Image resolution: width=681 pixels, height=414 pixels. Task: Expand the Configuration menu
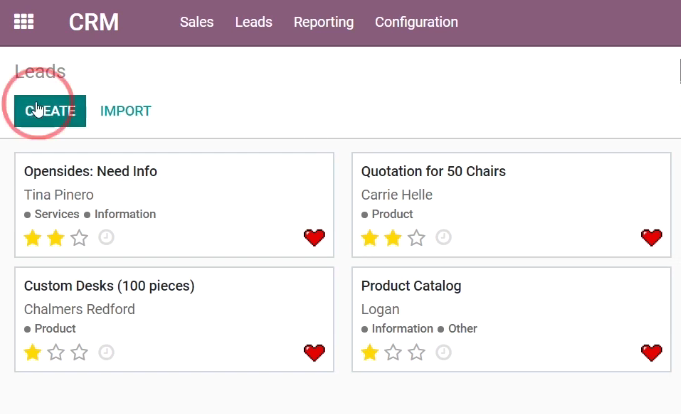coord(417,22)
